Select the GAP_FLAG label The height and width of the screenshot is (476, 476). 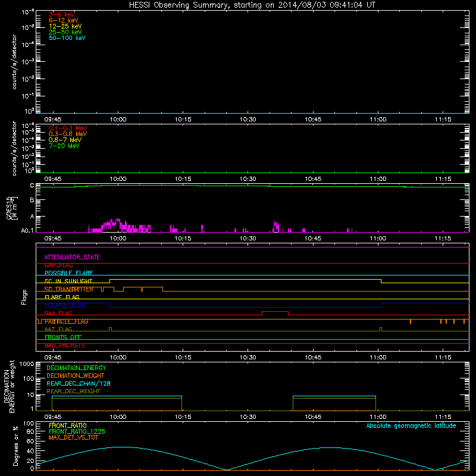(x=58, y=265)
